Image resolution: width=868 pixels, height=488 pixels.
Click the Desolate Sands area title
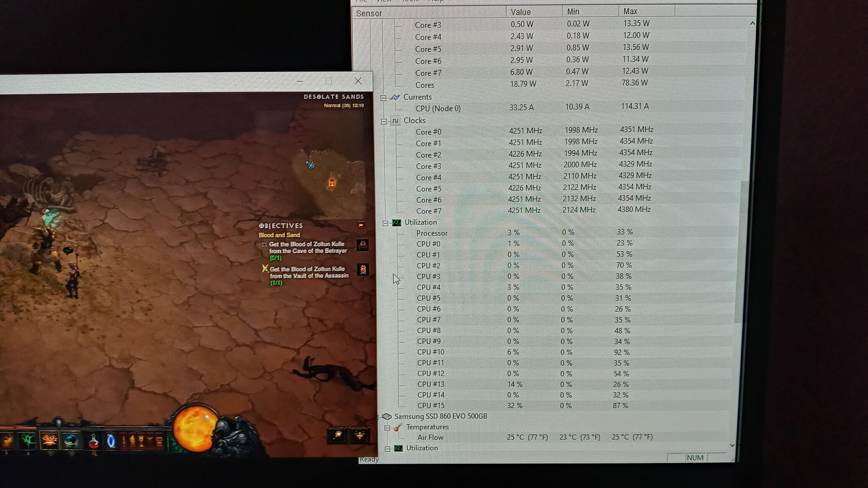pyautogui.click(x=334, y=97)
